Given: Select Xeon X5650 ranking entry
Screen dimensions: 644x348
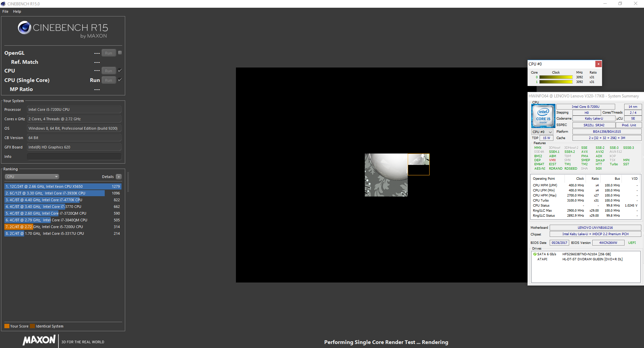Looking at the screenshot, I should [x=63, y=186].
